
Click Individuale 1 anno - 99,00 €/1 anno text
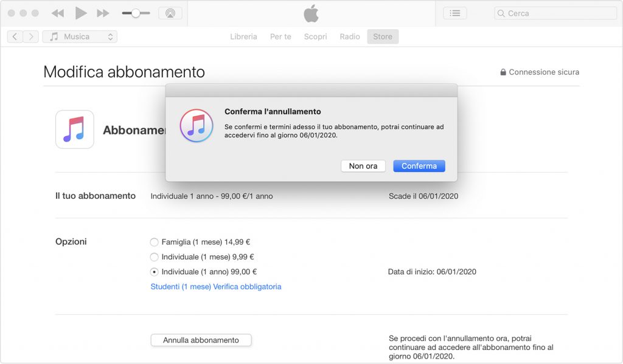pyautogui.click(x=212, y=196)
